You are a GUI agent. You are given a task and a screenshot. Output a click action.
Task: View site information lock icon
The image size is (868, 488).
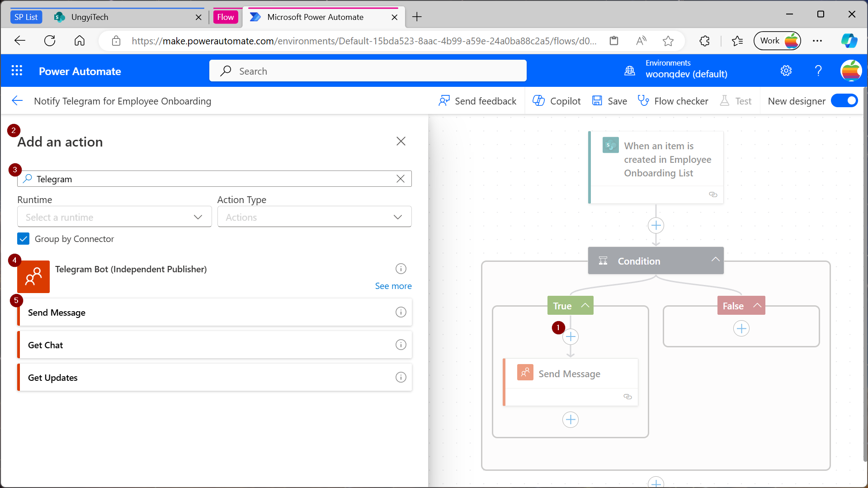tap(116, 41)
